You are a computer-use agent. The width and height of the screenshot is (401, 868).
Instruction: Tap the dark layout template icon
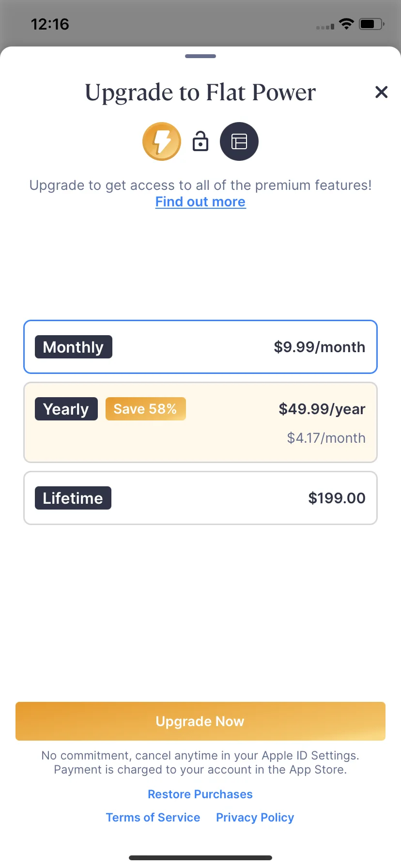tap(239, 141)
